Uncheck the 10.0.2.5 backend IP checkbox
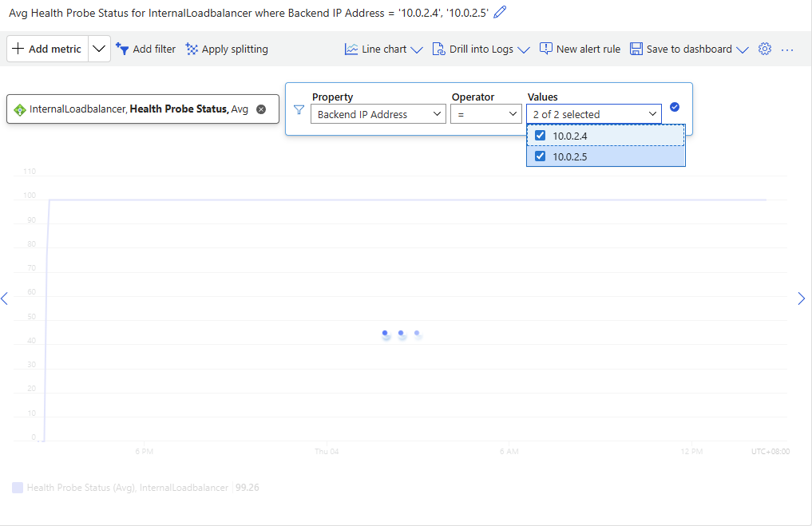This screenshot has width=812, height=526. pyautogui.click(x=541, y=156)
